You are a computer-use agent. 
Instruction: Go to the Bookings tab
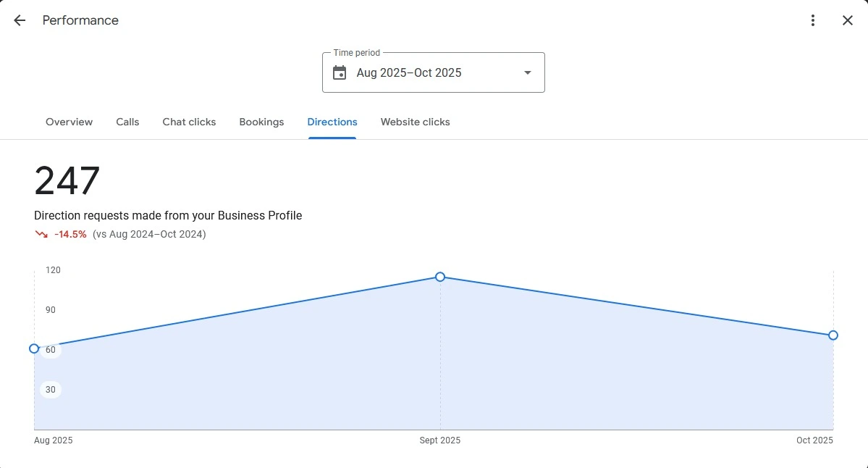[261, 122]
